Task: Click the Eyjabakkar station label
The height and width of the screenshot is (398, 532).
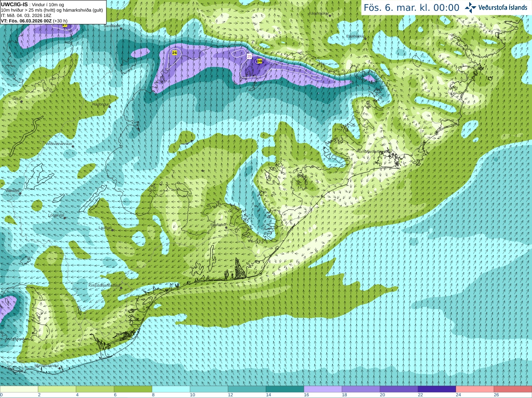Action: point(355,36)
